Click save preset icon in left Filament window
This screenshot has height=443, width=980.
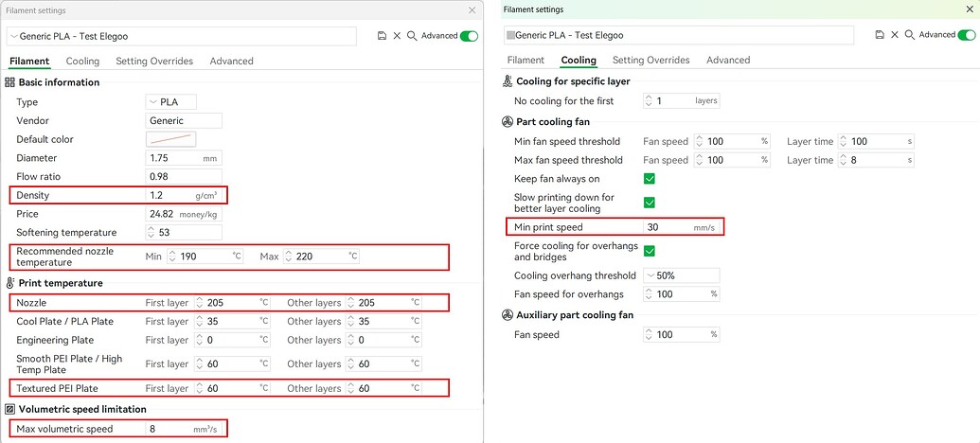(x=382, y=36)
